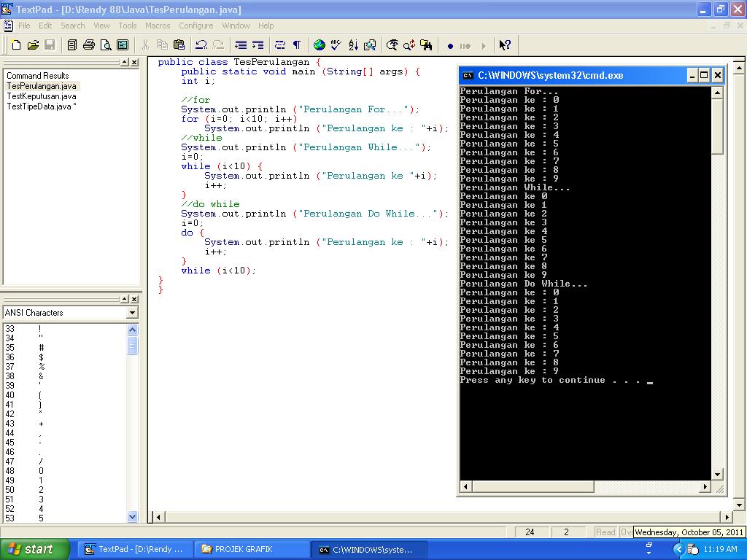Click the Spell check icon
Screen dimensions: 747x560
tap(336, 45)
